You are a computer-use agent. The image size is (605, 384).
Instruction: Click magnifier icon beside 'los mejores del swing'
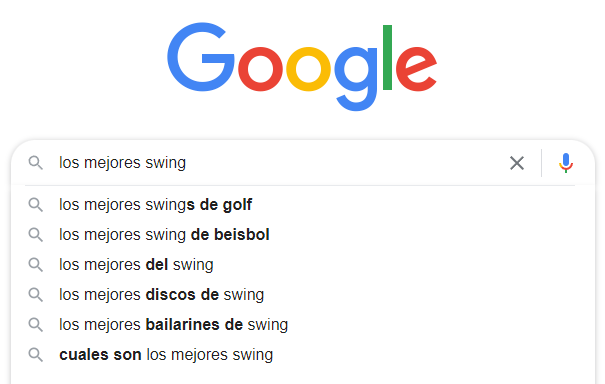click(x=35, y=265)
